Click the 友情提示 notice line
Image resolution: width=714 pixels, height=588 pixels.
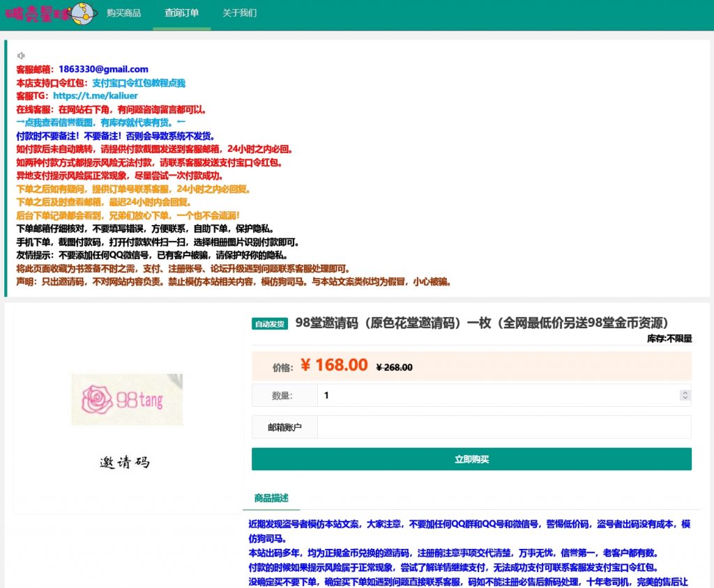[x=152, y=255]
